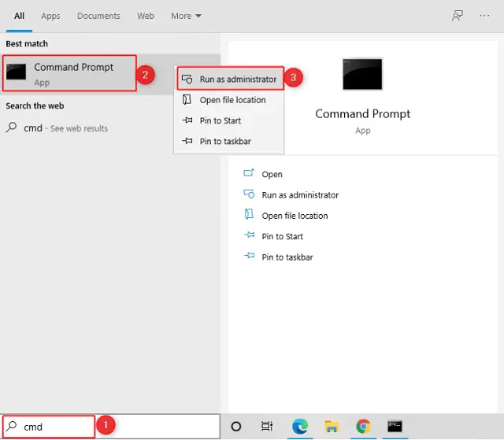
Task: Switch to the Apps tab
Action: point(50,16)
